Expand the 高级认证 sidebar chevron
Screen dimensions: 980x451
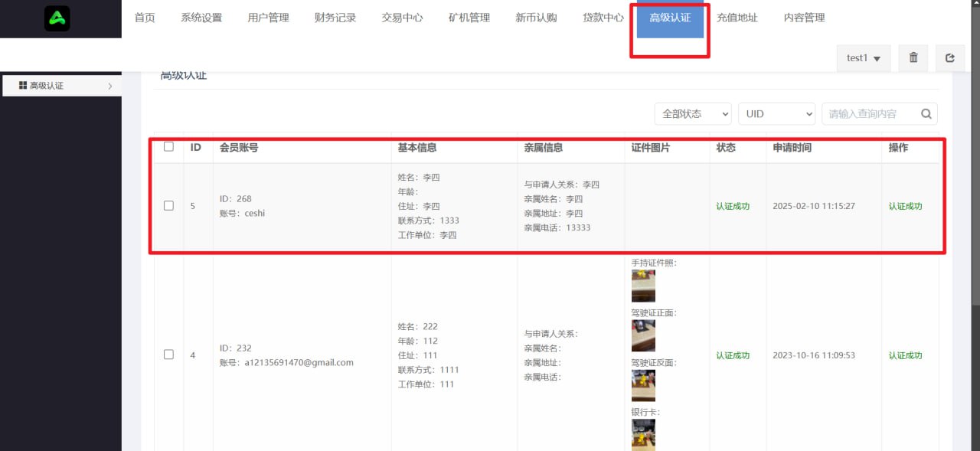[x=109, y=87]
